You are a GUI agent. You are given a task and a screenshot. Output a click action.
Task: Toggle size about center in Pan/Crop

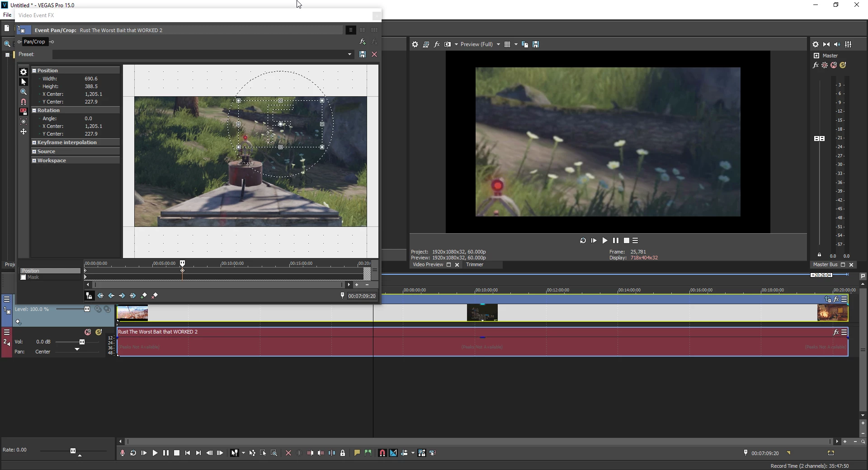pyautogui.click(x=24, y=122)
